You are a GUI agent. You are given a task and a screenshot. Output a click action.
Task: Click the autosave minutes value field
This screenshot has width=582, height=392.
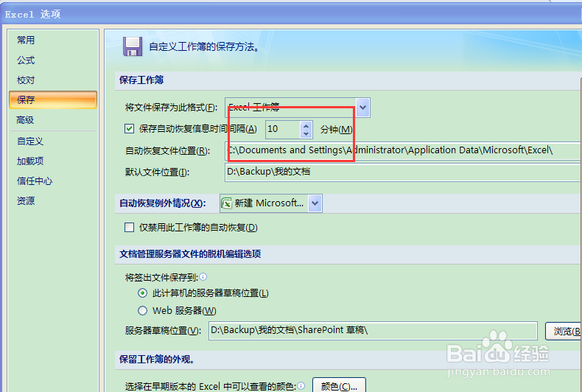(x=283, y=129)
